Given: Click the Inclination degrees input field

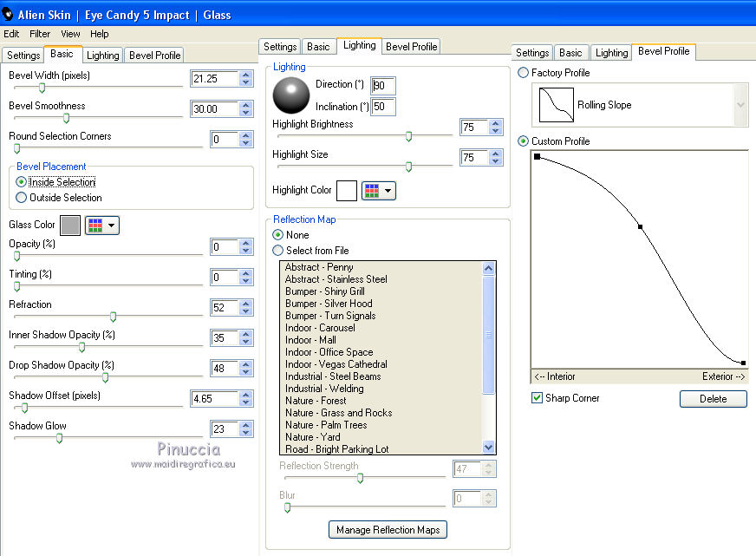Looking at the screenshot, I should pyautogui.click(x=383, y=107).
